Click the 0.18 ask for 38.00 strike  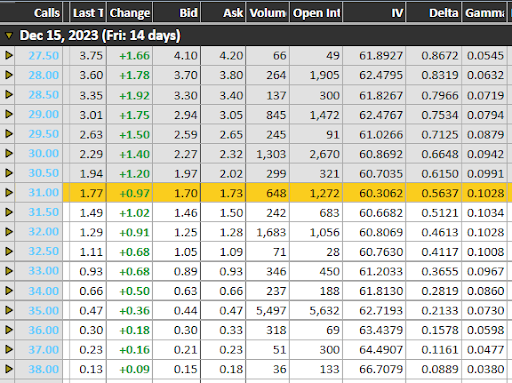(223, 369)
